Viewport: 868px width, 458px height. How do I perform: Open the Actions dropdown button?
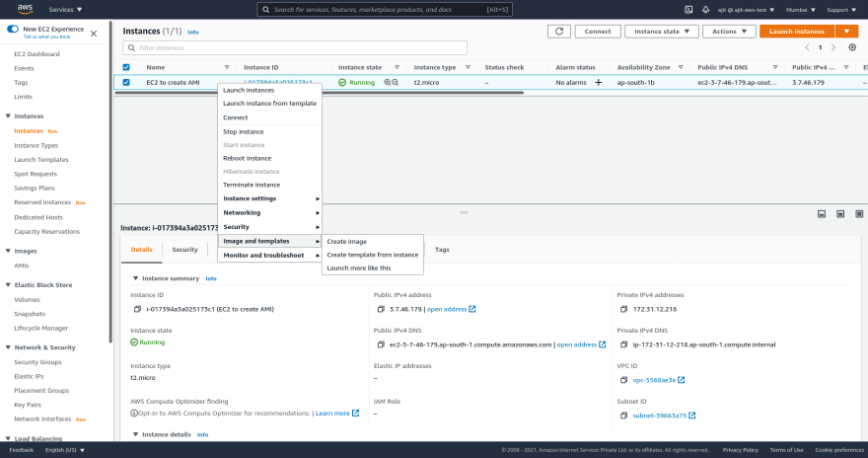729,32
